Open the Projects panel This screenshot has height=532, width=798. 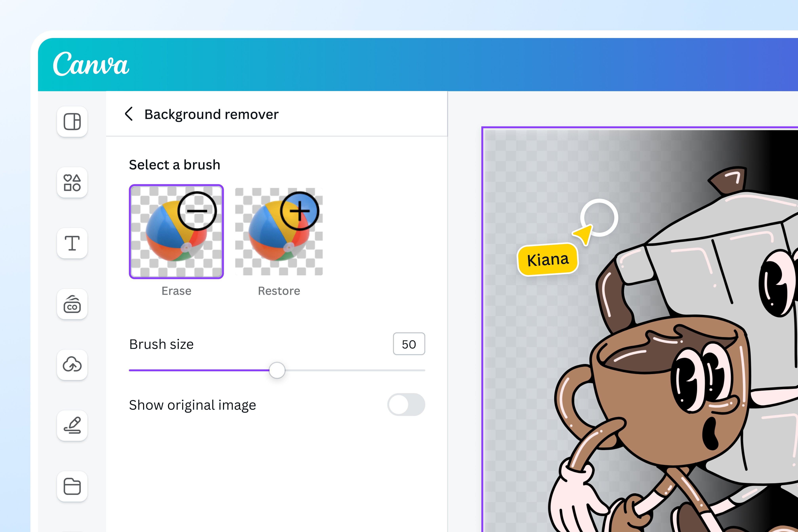72,486
